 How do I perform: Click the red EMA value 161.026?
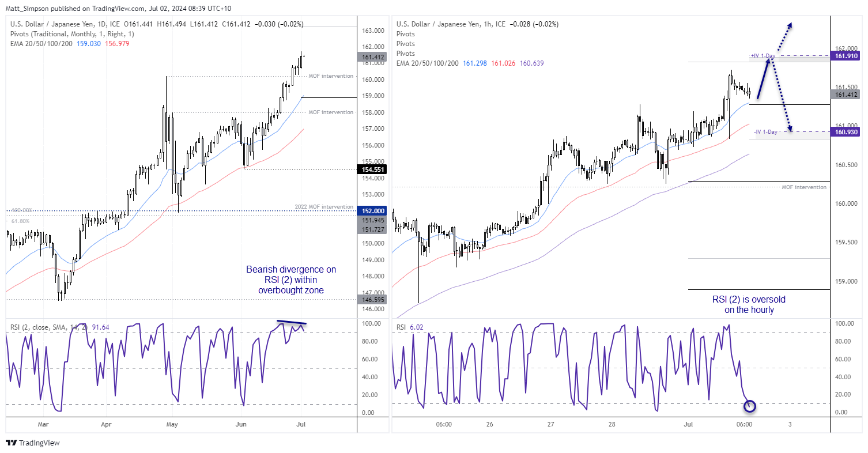click(502, 63)
